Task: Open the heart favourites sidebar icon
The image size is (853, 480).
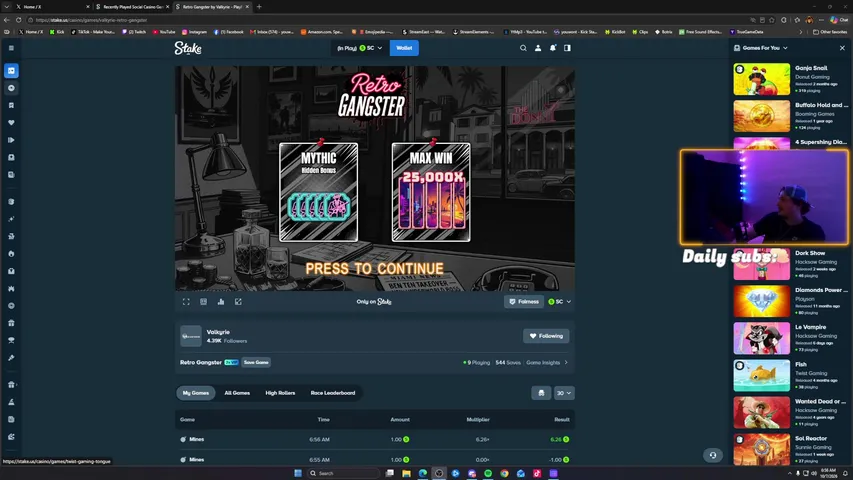Action: [x=11, y=123]
